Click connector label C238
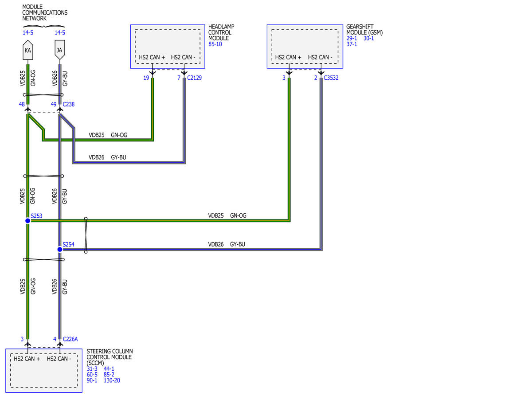The width and height of the screenshot is (532, 411). (69, 105)
